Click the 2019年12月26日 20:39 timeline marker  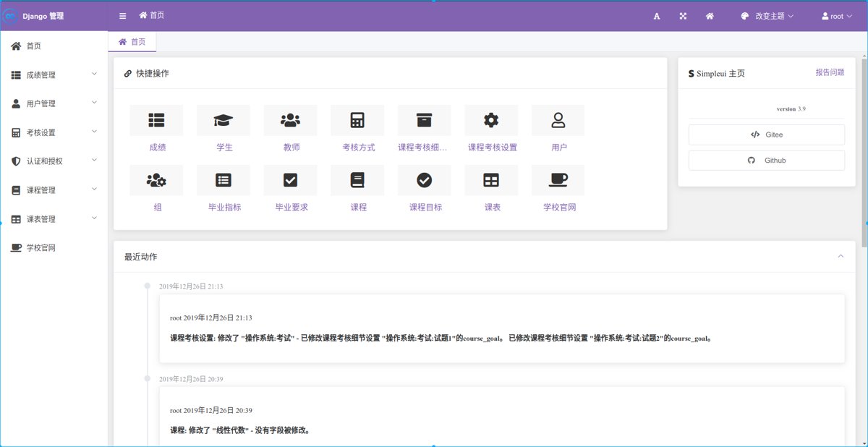[147, 378]
